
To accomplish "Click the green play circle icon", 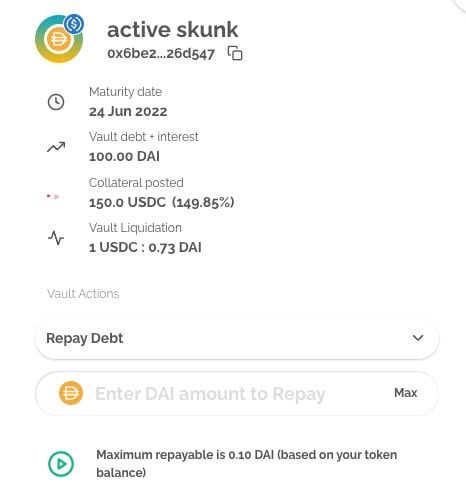I will coord(61,464).
